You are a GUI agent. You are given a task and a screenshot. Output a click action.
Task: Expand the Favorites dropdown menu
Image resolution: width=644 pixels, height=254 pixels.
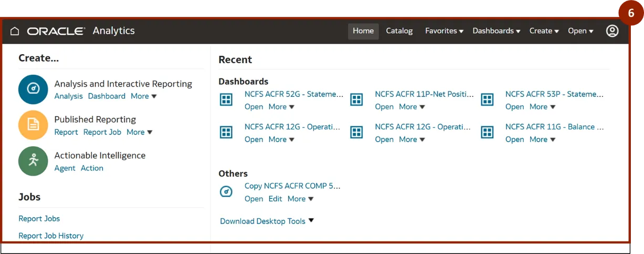(444, 31)
